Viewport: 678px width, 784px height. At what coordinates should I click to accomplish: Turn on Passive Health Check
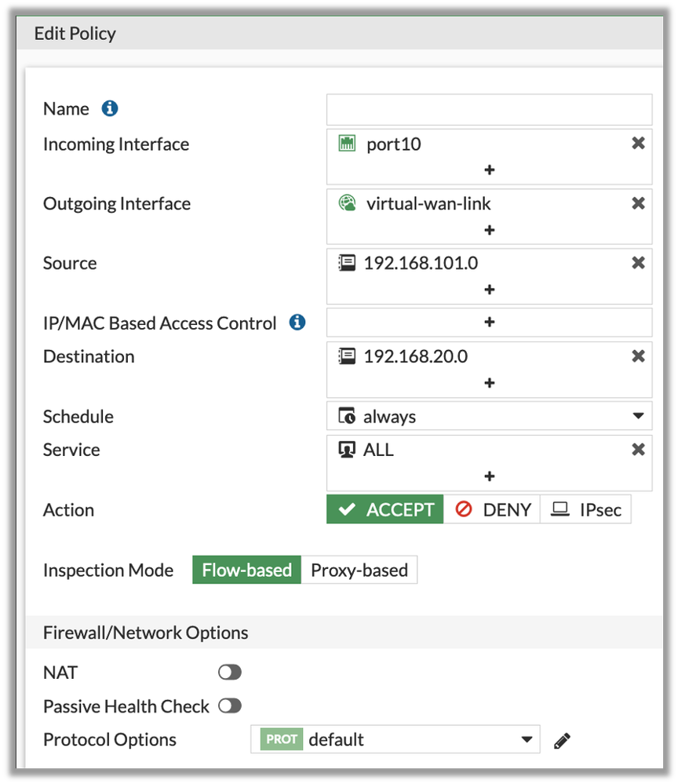(x=230, y=706)
